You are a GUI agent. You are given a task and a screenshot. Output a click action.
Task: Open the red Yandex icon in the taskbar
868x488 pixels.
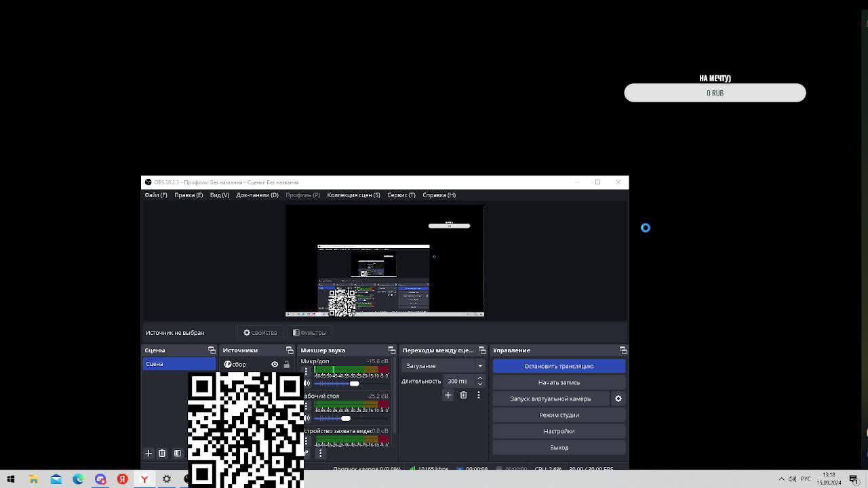click(x=123, y=479)
